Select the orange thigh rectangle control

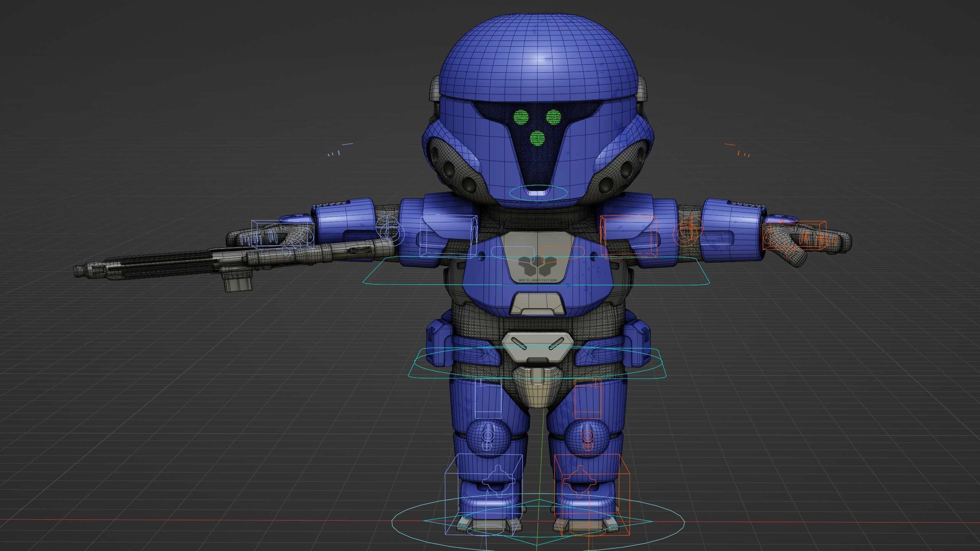coord(588,399)
